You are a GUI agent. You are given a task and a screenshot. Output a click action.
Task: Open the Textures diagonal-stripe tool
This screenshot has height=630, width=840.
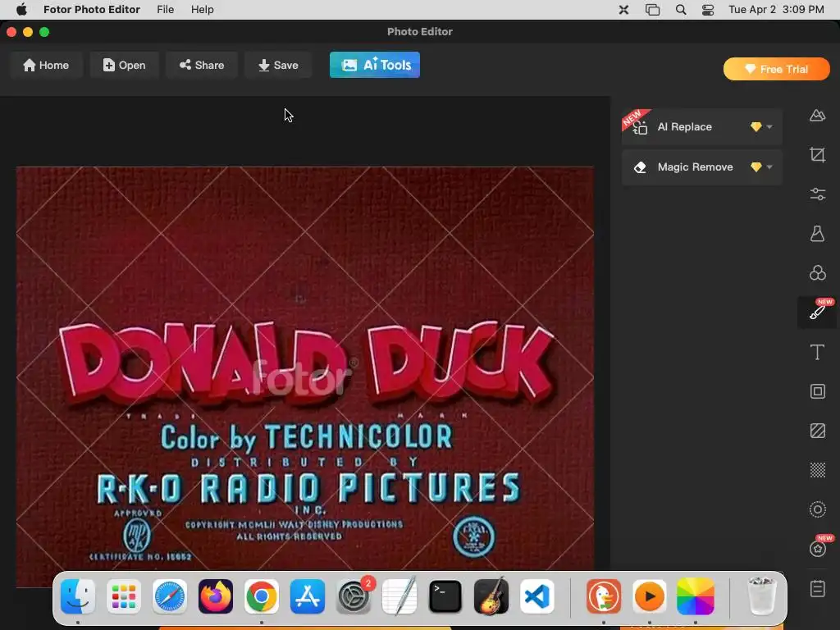[817, 431]
